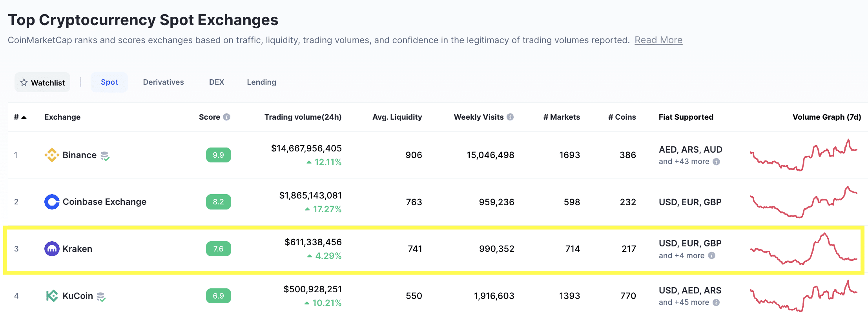
Task: Click Binance 7d volume graph
Action: [804, 155]
